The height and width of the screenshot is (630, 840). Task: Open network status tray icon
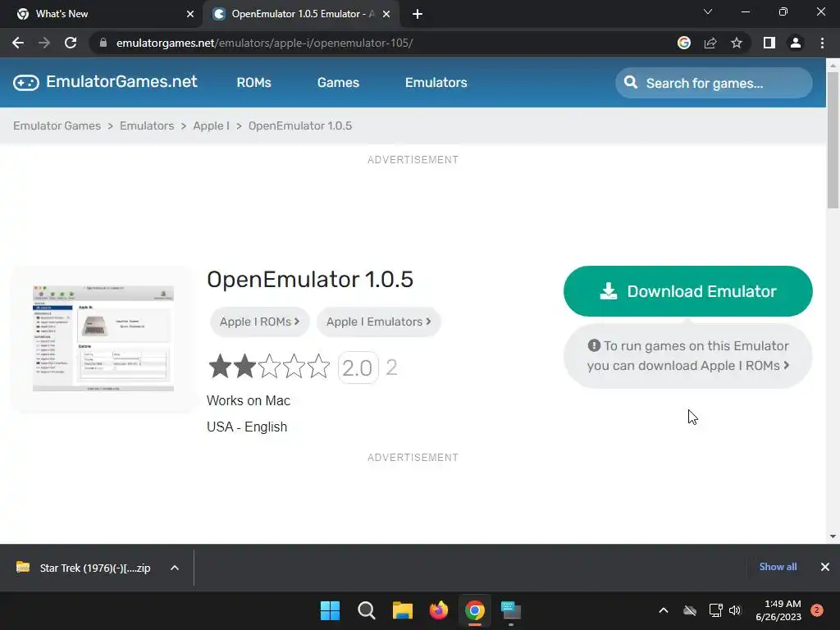point(715,610)
